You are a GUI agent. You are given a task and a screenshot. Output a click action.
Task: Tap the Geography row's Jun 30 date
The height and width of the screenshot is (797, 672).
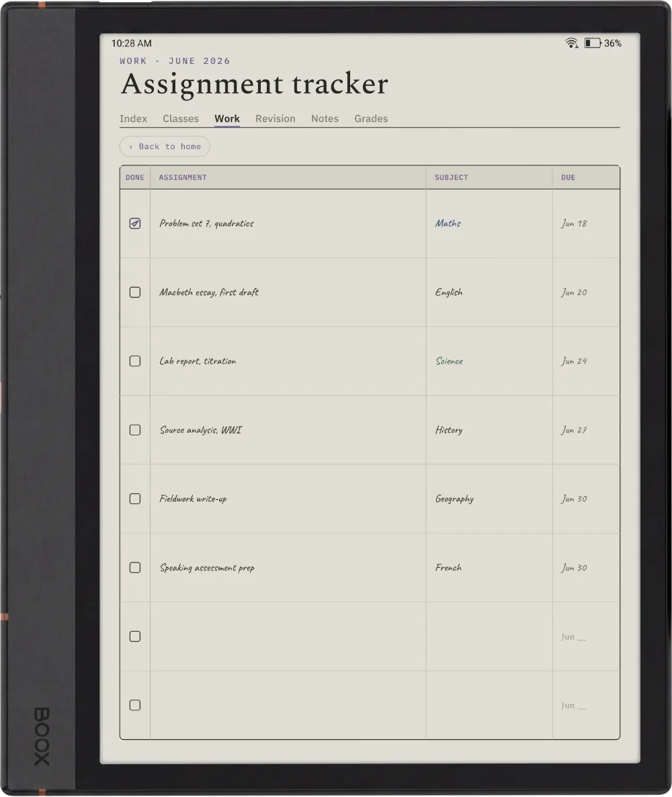coord(574,499)
